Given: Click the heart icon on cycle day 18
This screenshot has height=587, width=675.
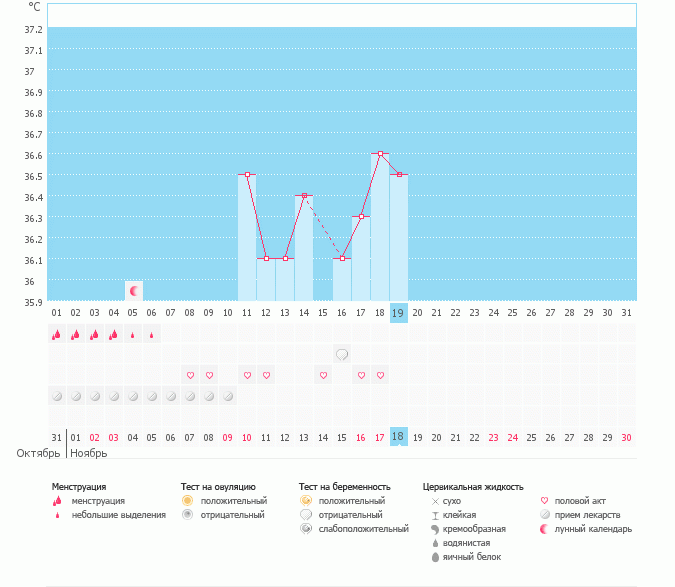Looking at the screenshot, I should 380,375.
